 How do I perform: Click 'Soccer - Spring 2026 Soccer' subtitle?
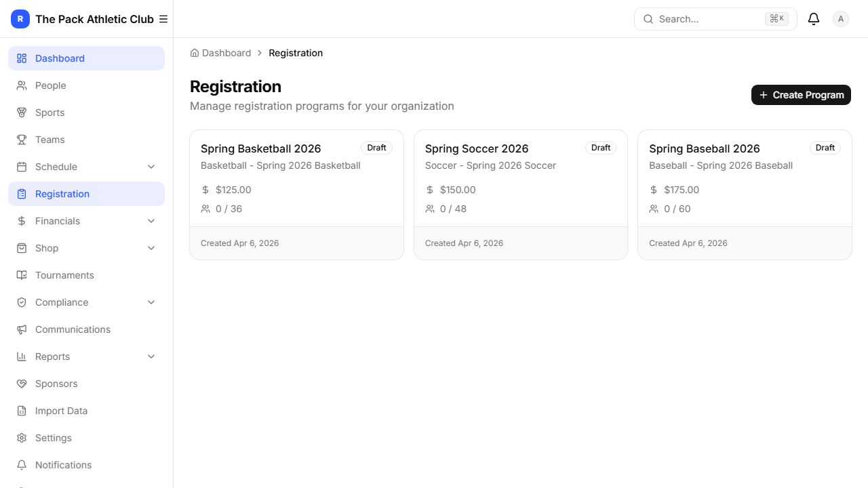(490, 165)
